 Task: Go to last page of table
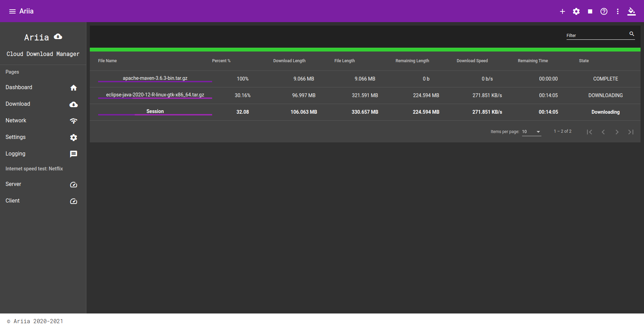pos(631,132)
